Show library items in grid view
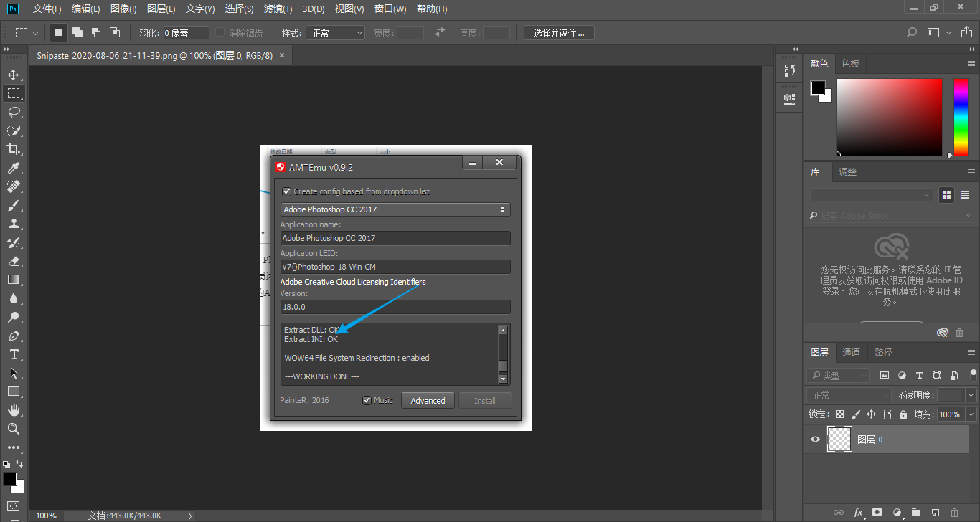 pyautogui.click(x=946, y=194)
